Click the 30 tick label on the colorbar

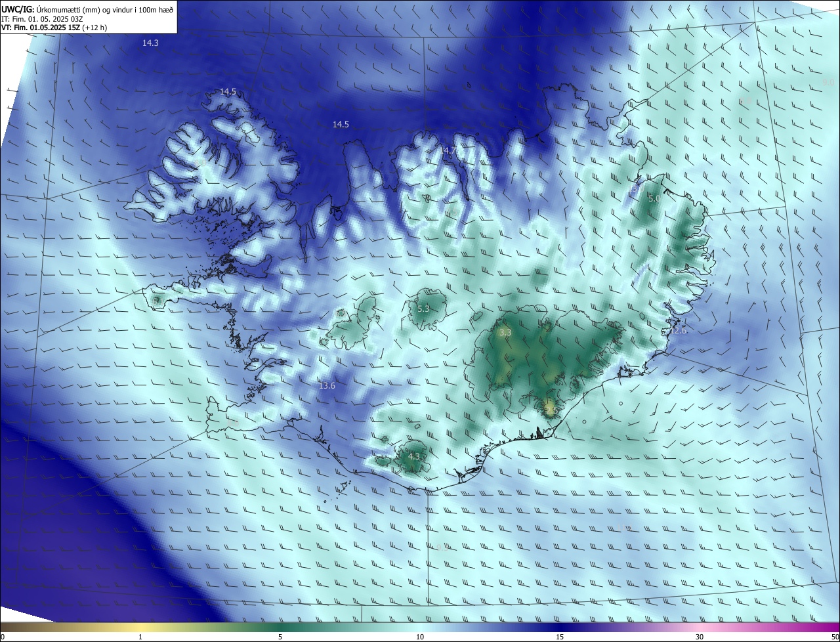pyautogui.click(x=700, y=637)
